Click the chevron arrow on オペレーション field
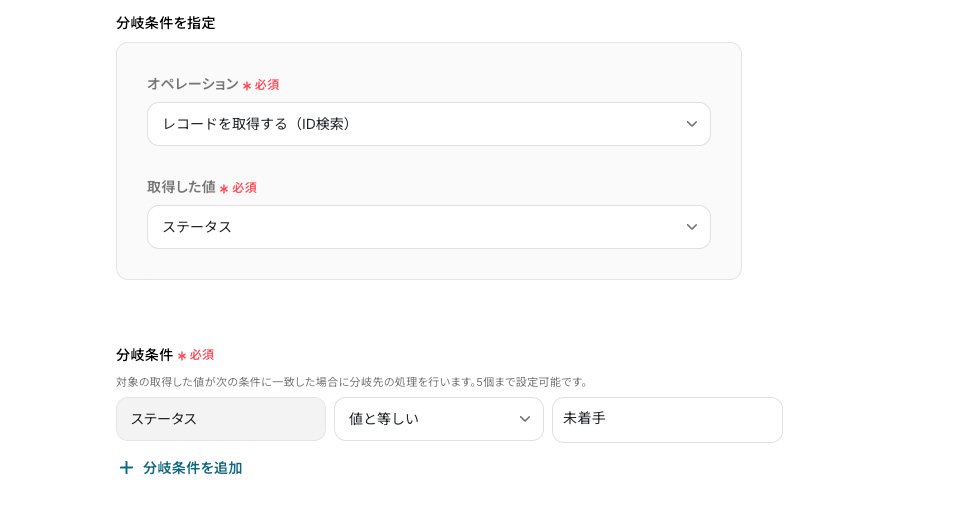 [691, 124]
